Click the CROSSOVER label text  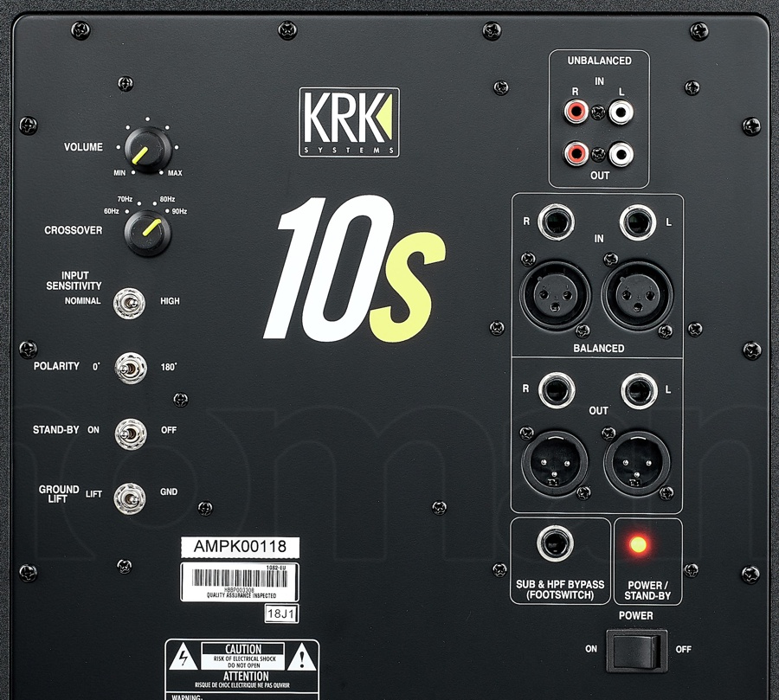74,230
